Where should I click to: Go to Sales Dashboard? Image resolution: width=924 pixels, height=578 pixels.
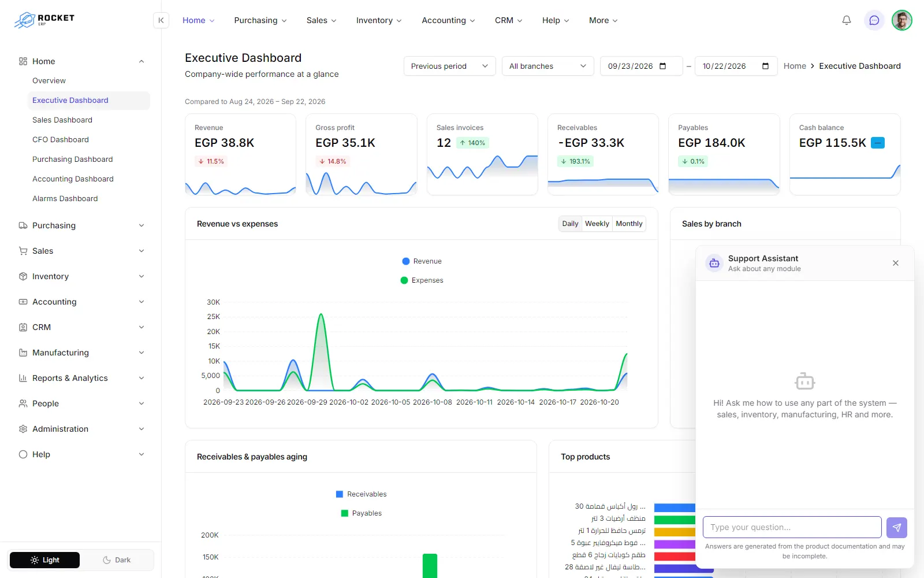(62, 120)
